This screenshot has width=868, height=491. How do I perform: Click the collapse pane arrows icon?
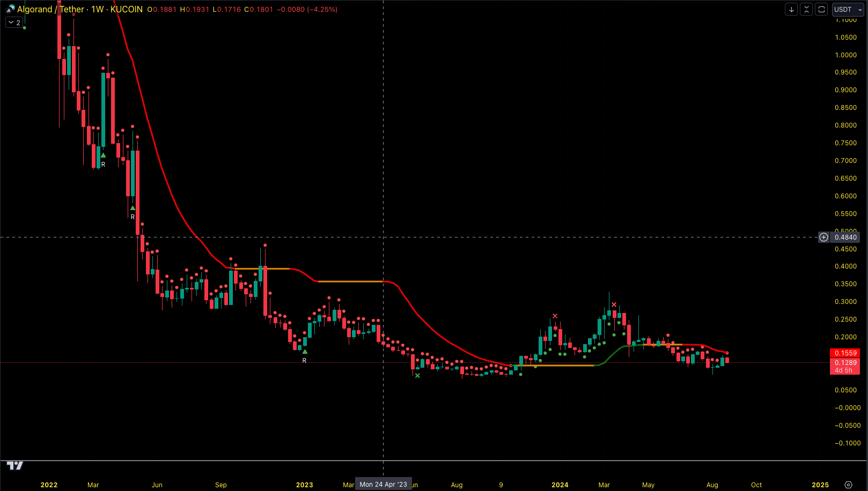coord(806,9)
